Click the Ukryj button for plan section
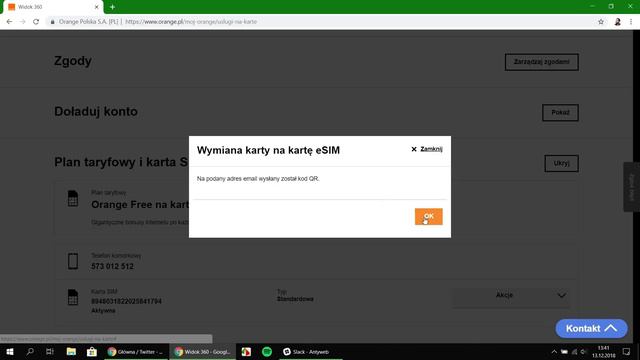 point(561,163)
